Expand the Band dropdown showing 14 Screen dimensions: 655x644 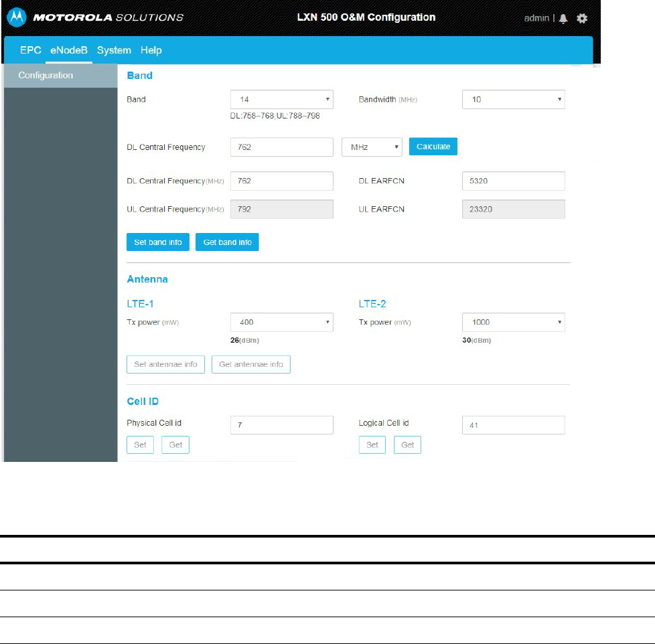coord(281,99)
